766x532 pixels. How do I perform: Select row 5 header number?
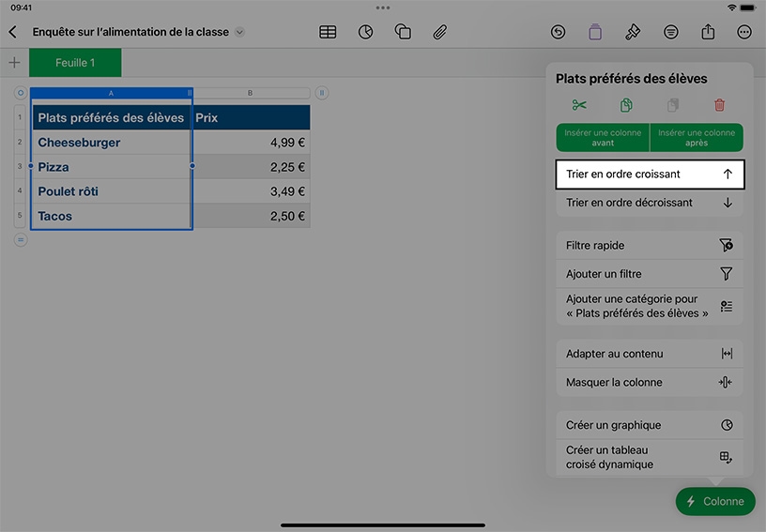pos(20,215)
